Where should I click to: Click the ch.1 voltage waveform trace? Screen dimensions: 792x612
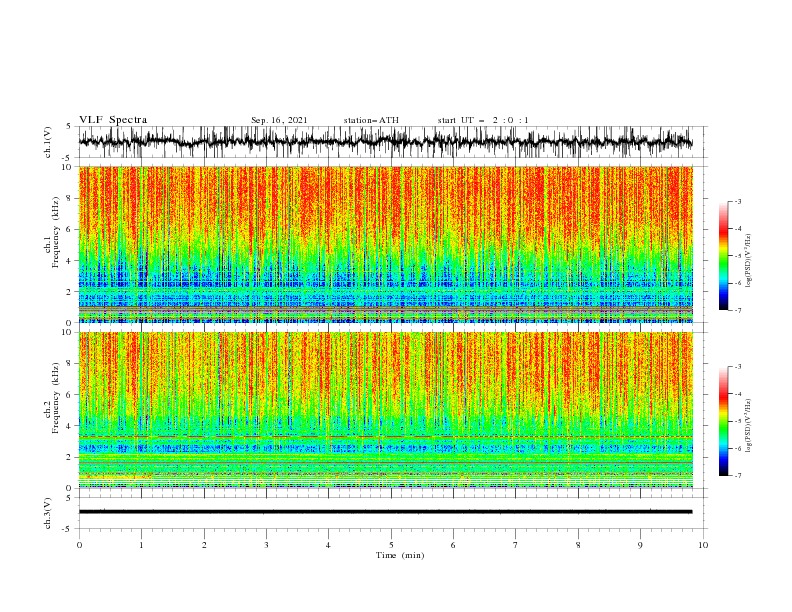385,142
